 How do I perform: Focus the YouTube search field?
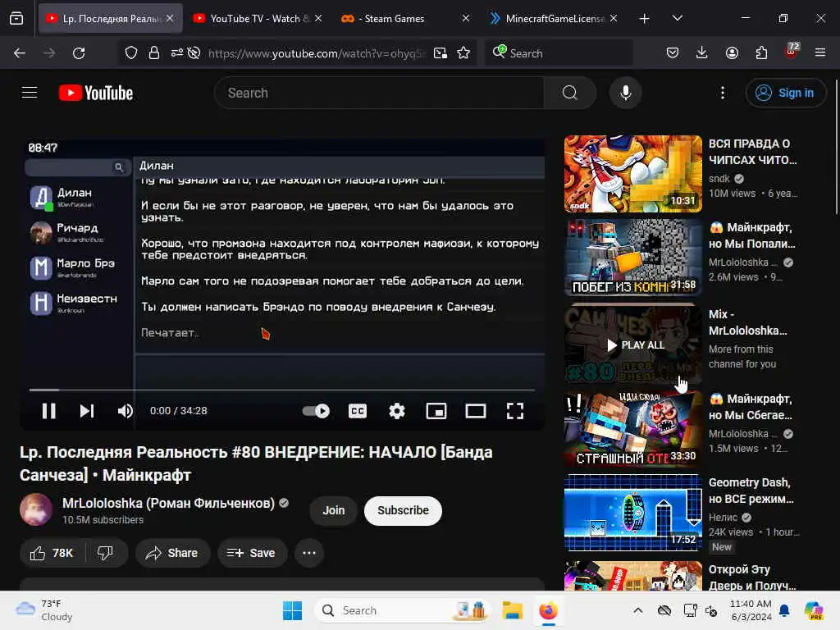click(379, 93)
